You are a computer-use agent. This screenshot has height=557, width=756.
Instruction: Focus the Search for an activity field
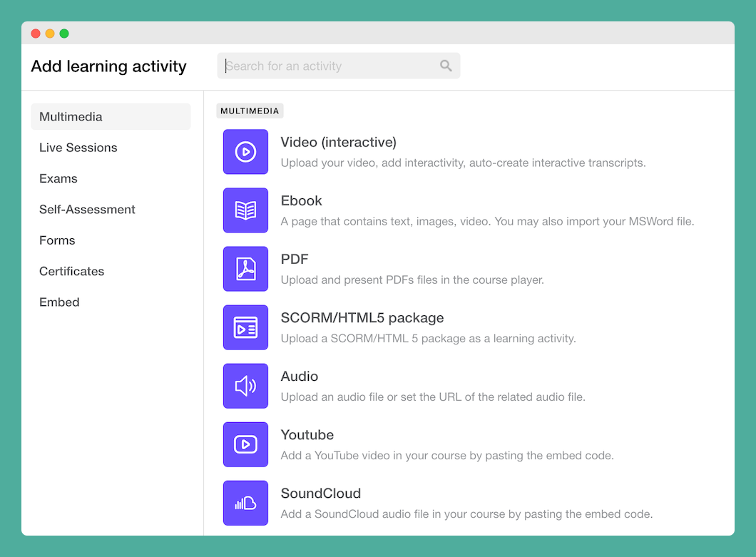click(328, 66)
